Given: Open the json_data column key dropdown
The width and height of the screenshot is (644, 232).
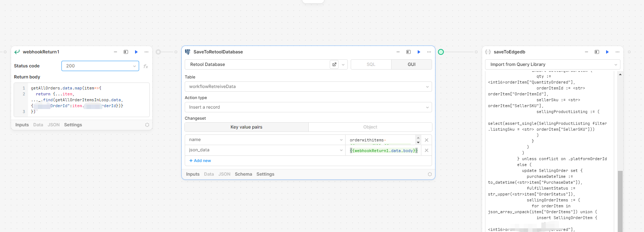Looking at the screenshot, I should tap(265, 150).
